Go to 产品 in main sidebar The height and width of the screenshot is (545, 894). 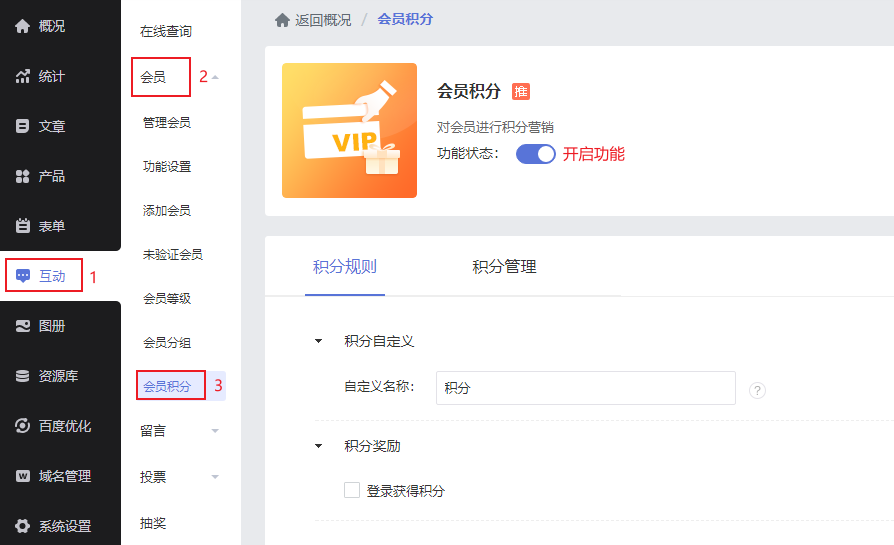coord(51,176)
